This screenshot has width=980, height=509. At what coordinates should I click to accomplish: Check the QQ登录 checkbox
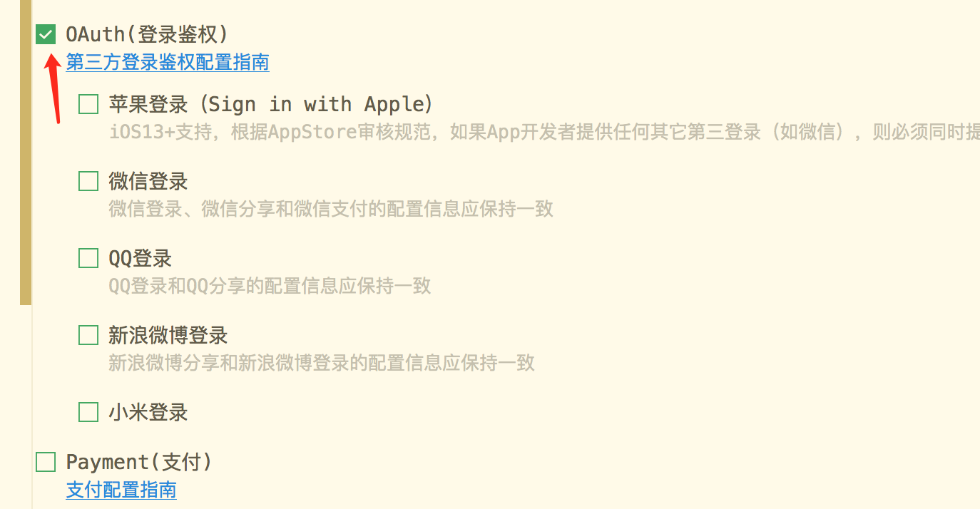88,258
